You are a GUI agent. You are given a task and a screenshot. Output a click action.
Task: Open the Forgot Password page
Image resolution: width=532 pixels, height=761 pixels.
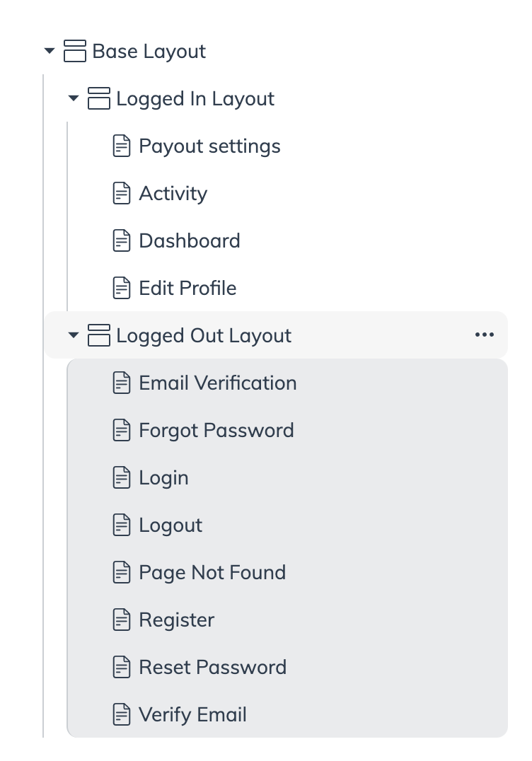click(x=216, y=431)
